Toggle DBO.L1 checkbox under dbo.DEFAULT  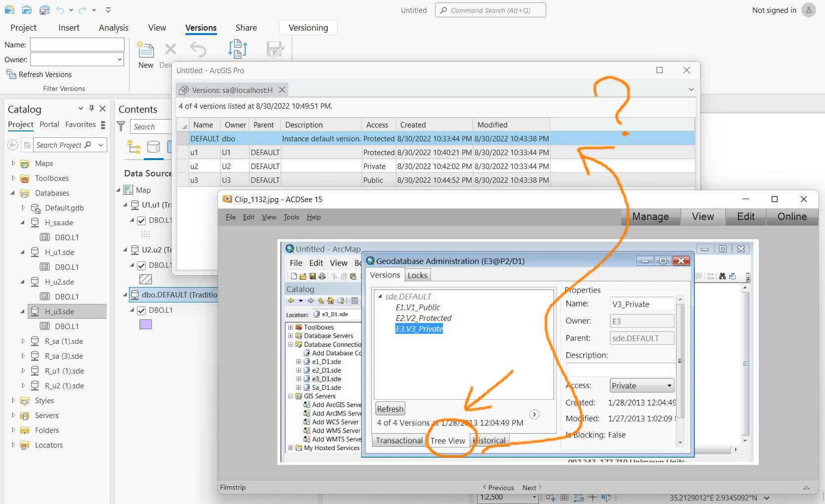141,310
